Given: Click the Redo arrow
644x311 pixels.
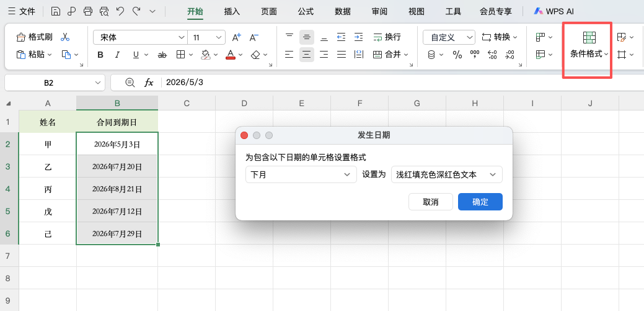Looking at the screenshot, I should [136, 11].
